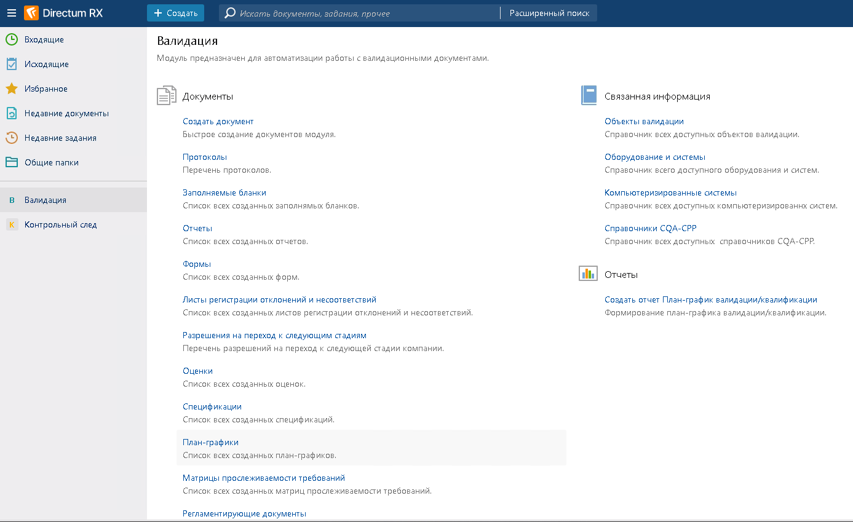The width and height of the screenshot is (853, 522).
Task: Select the Валидация module in sidebar
Action: [x=73, y=200]
